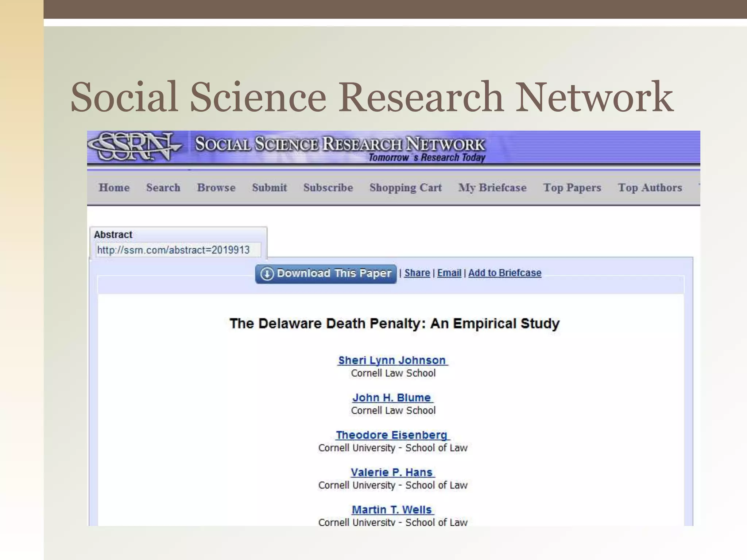Go to Browse in navigation bar
Screen dimensions: 747x560
[x=216, y=187]
